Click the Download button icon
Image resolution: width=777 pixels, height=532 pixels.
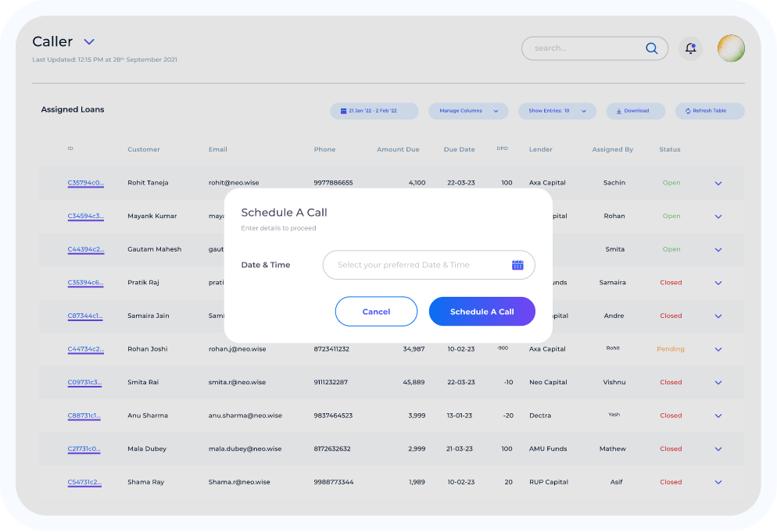click(619, 111)
